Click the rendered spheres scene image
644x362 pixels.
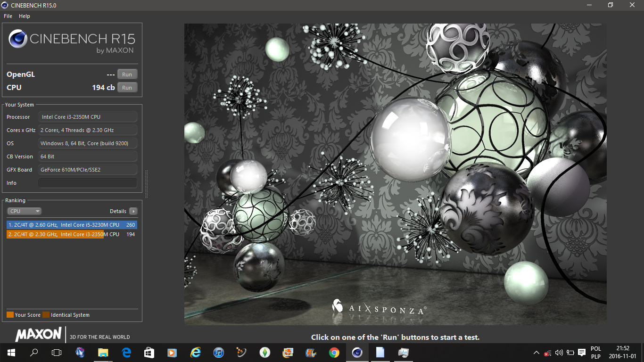pos(395,174)
